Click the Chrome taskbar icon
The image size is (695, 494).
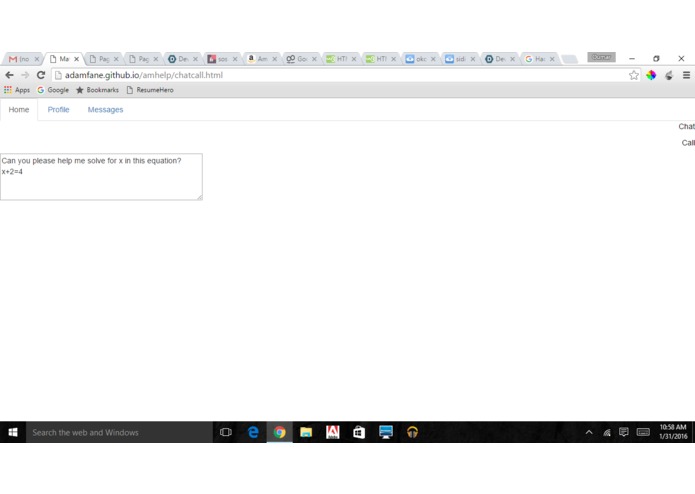tap(279, 432)
